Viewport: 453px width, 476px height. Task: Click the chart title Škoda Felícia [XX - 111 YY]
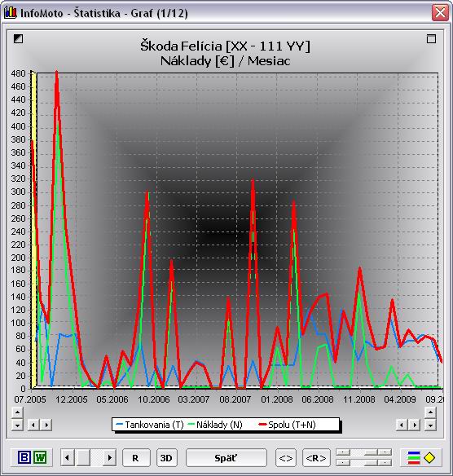point(225,46)
